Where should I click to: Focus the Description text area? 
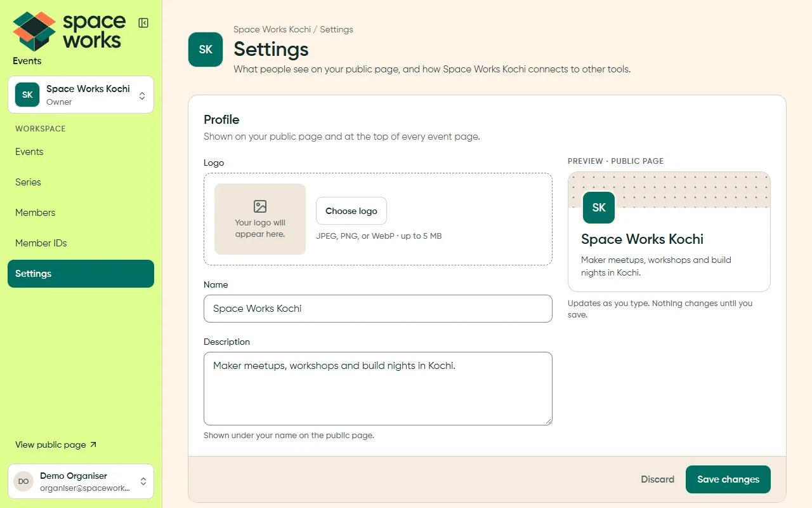pos(378,389)
